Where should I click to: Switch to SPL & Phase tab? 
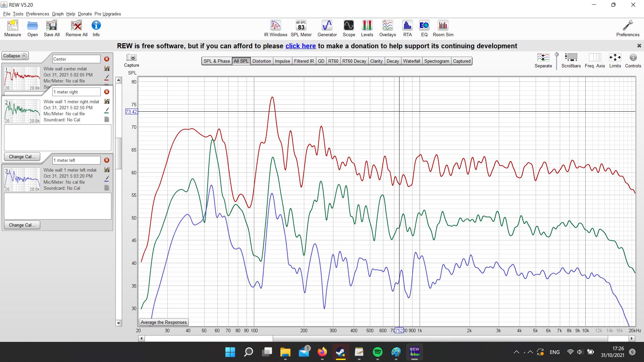coord(217,61)
